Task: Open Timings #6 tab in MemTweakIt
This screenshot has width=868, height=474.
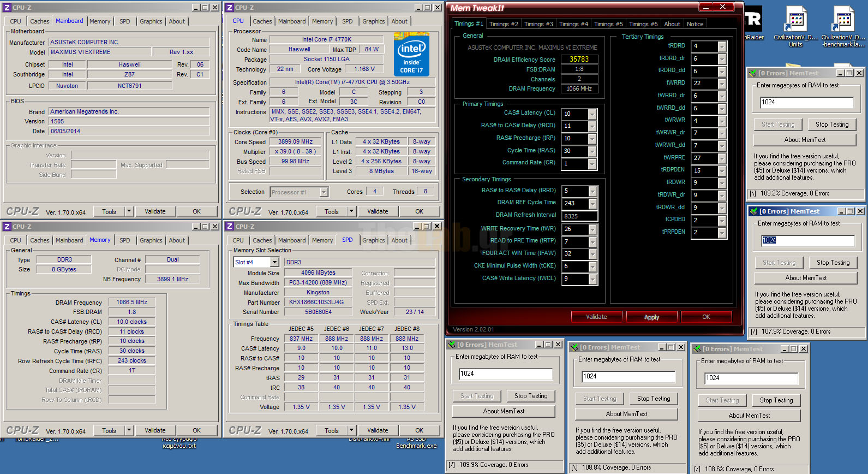Action: (643, 24)
